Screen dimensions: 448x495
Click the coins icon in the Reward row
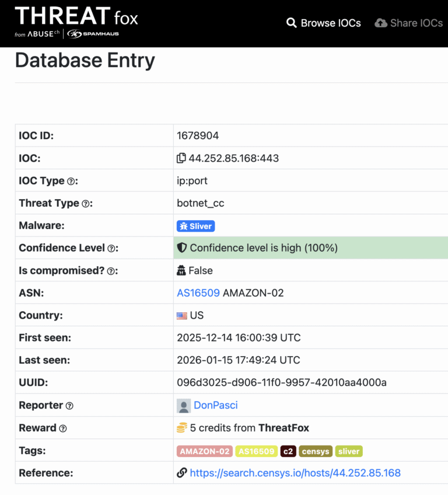coord(182,428)
